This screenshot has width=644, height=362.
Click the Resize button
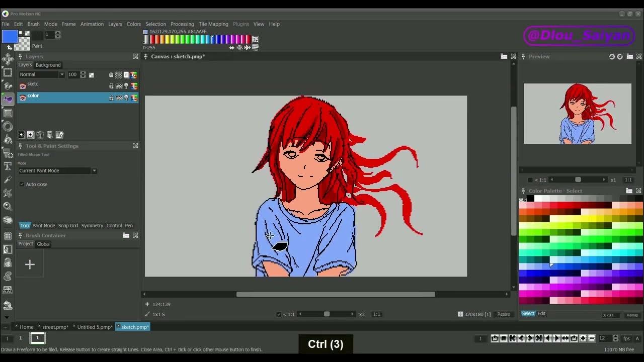pyautogui.click(x=503, y=314)
